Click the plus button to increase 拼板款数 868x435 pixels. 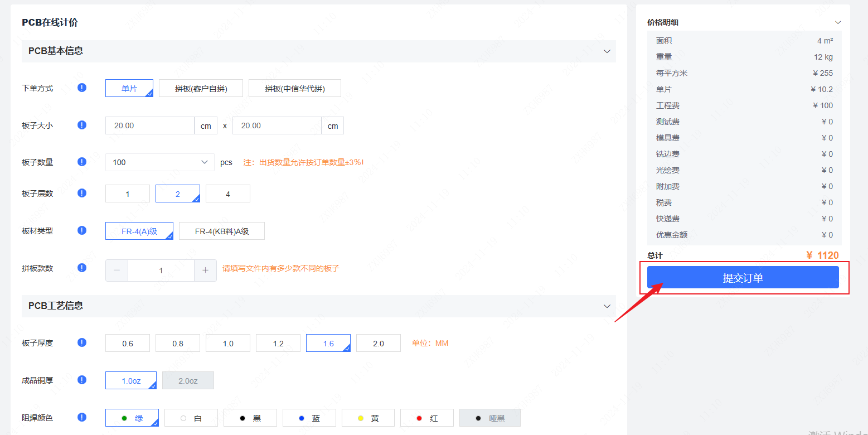tap(205, 270)
